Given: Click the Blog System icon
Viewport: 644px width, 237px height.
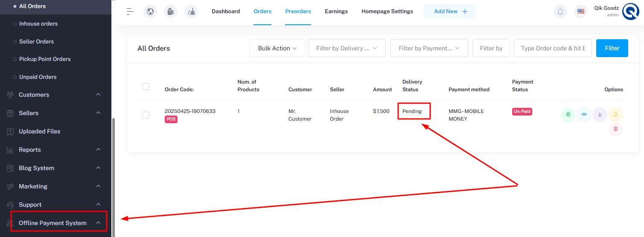Looking at the screenshot, I should pyautogui.click(x=11, y=168).
